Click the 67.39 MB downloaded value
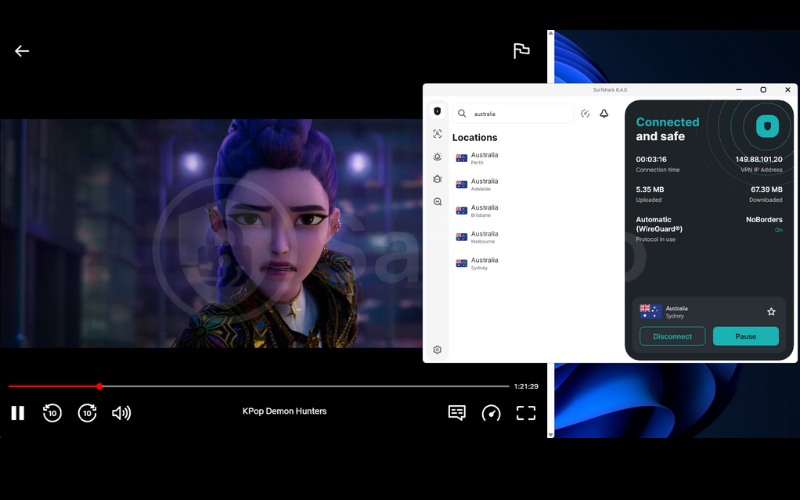 (x=766, y=189)
